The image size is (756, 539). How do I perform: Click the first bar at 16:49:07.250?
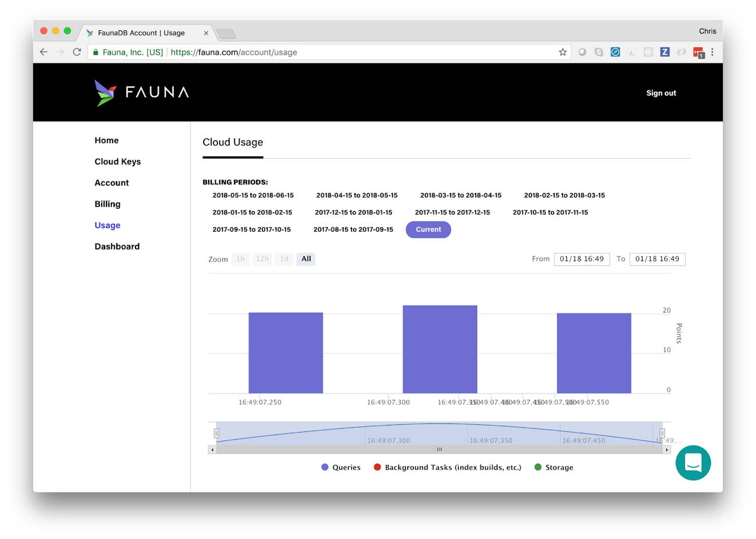(286, 353)
